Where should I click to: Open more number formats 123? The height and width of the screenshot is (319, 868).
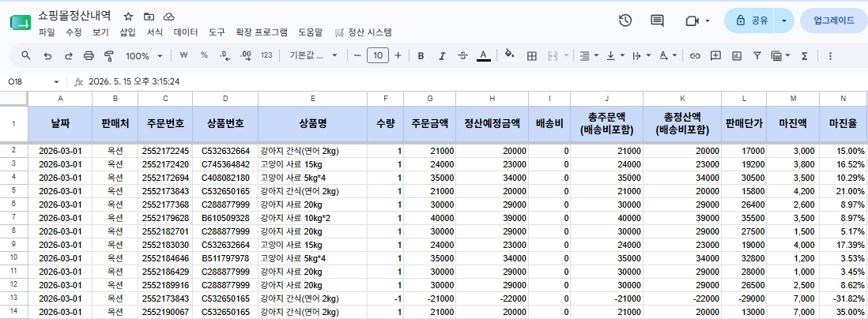click(267, 55)
